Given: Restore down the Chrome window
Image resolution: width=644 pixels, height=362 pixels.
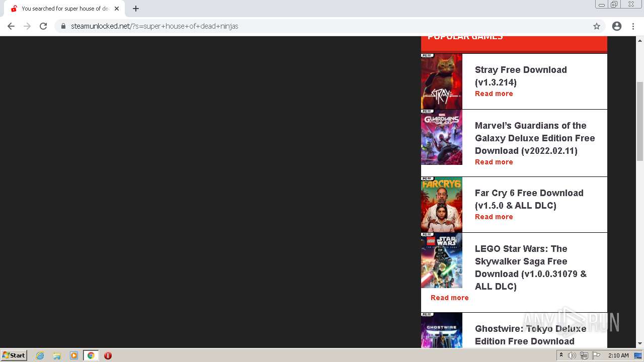Looking at the screenshot, I should coord(614,5).
